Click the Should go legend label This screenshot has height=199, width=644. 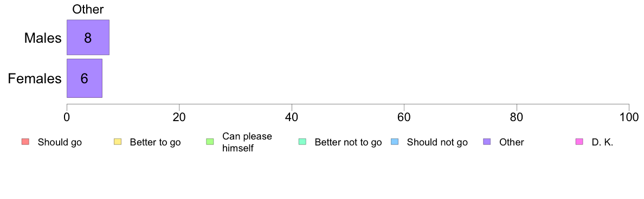pos(60,143)
